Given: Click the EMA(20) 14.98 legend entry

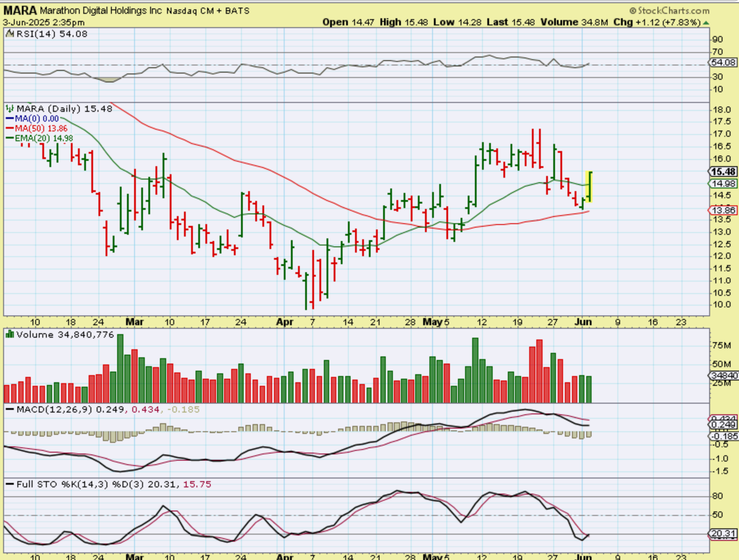Looking at the screenshot, I should point(44,138).
